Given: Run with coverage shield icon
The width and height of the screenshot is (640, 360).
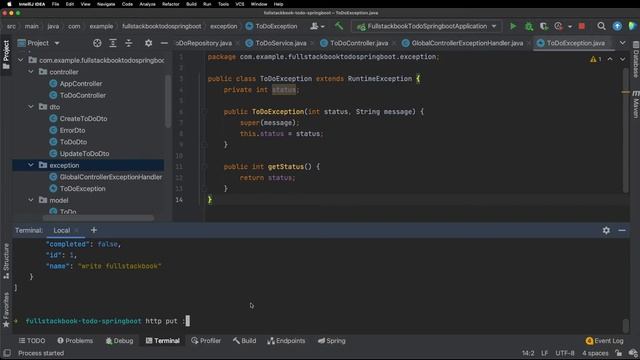Looking at the screenshot, I should tap(543, 26).
